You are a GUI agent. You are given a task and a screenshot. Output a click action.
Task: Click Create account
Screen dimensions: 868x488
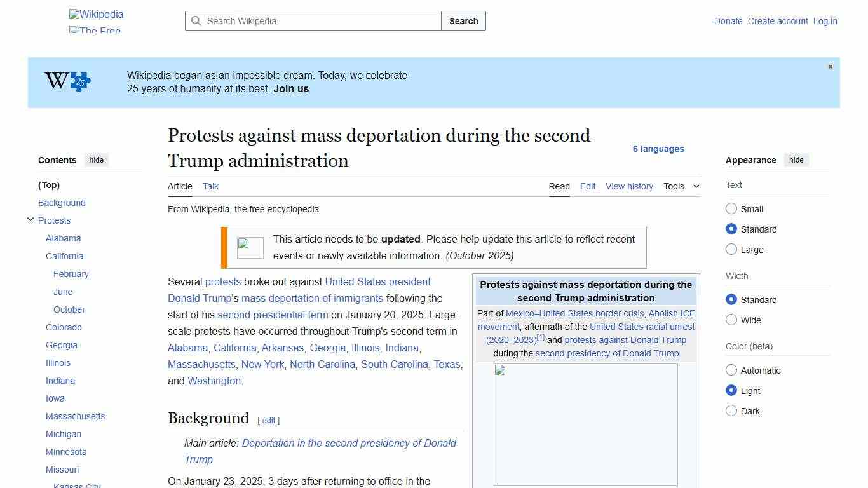[x=777, y=21]
